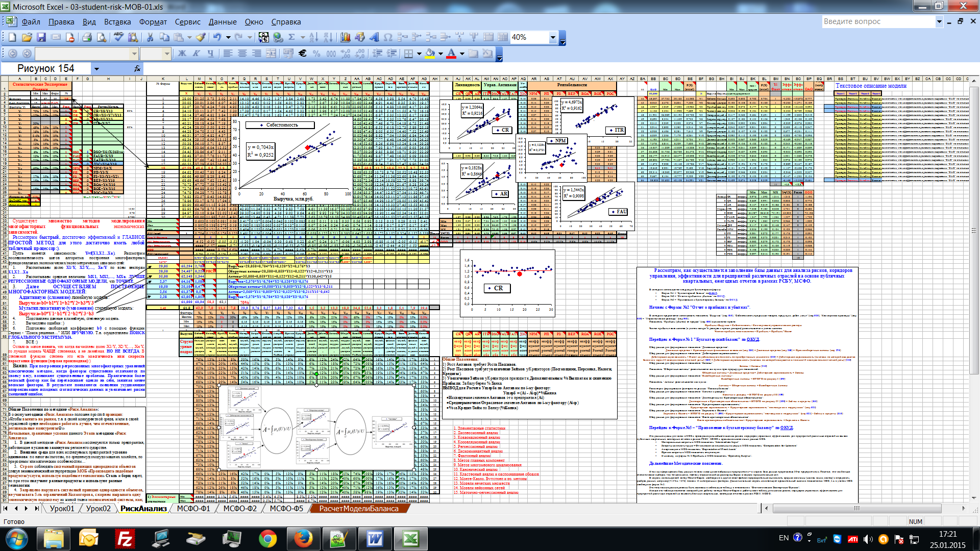Apply the yellow fill color
This screenshot has width=980, height=551.
430,53
